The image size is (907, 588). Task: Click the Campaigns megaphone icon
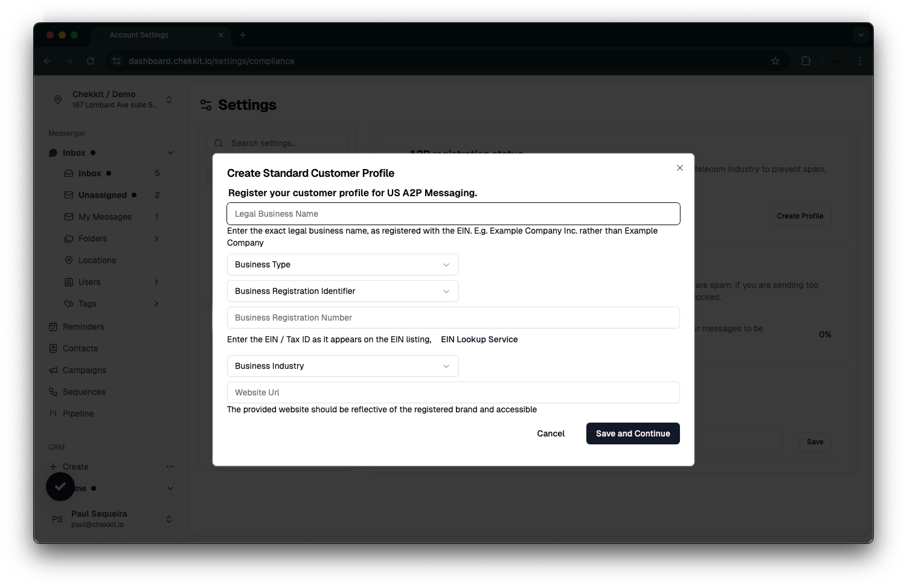click(53, 370)
